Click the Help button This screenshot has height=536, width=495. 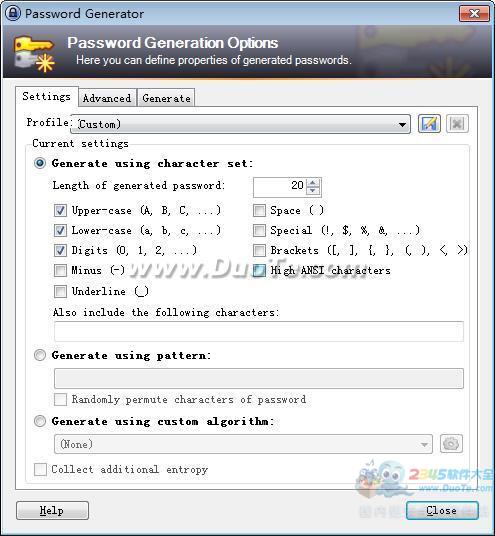coord(52,510)
